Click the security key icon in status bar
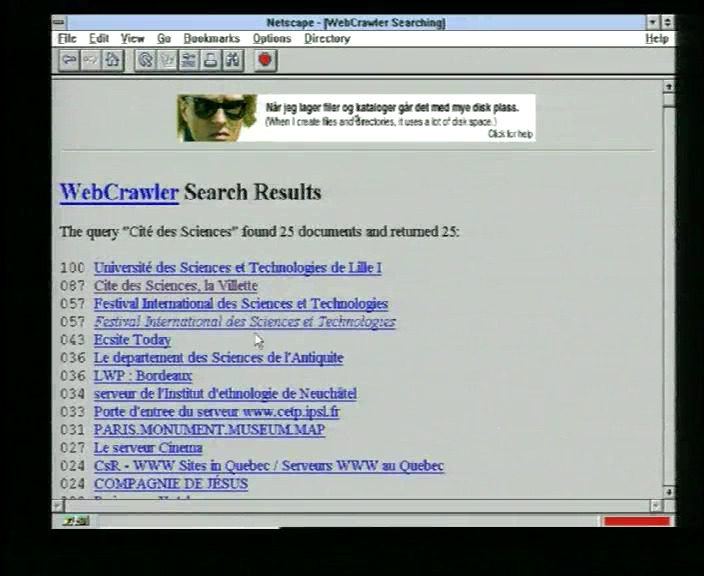The height and width of the screenshot is (576, 704). tap(76, 521)
